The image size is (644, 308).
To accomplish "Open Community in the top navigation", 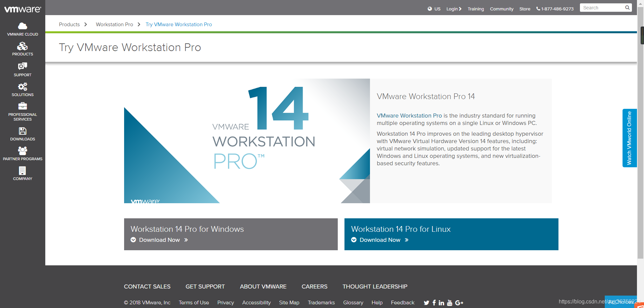I will tap(501, 9).
